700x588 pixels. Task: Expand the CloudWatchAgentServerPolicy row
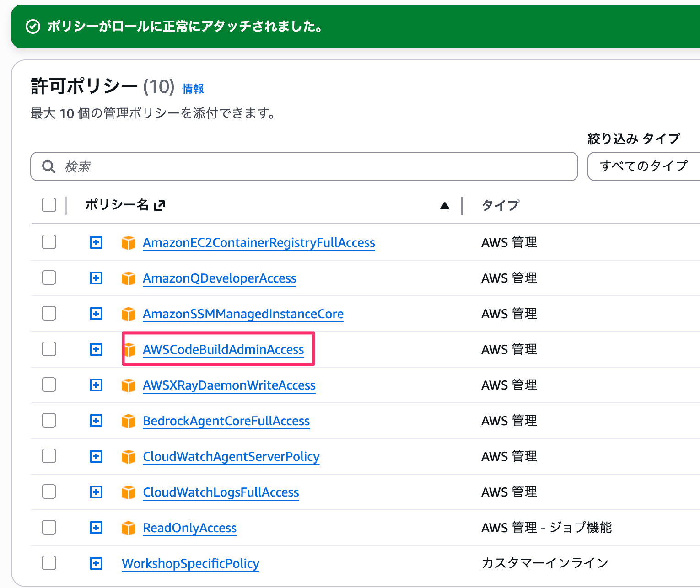[96, 456]
